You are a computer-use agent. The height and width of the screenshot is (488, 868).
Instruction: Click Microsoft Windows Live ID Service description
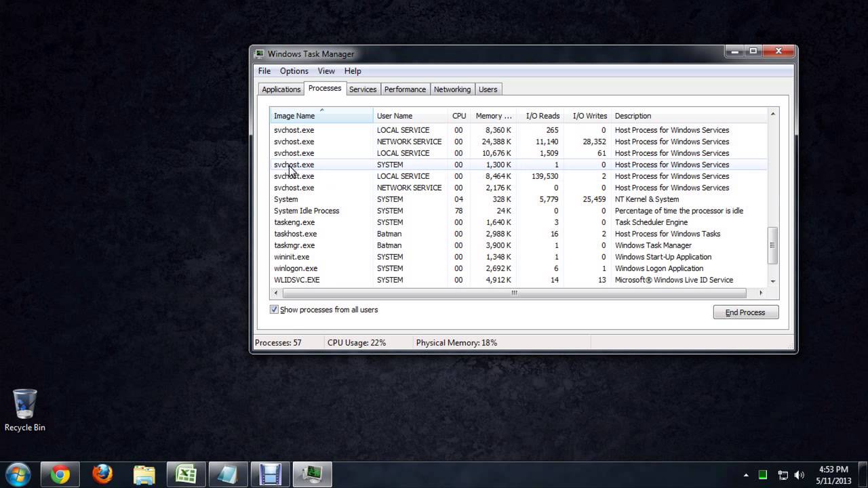pyautogui.click(x=674, y=280)
